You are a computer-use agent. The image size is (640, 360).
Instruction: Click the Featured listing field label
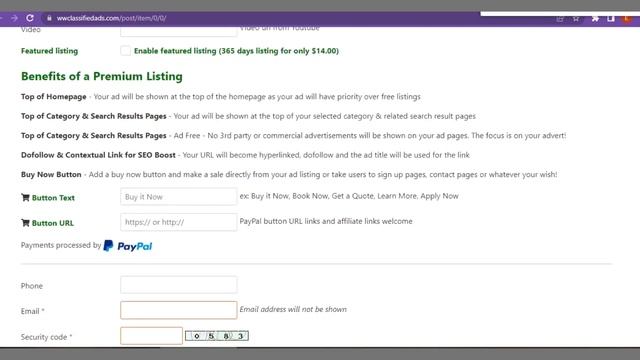pos(49,51)
